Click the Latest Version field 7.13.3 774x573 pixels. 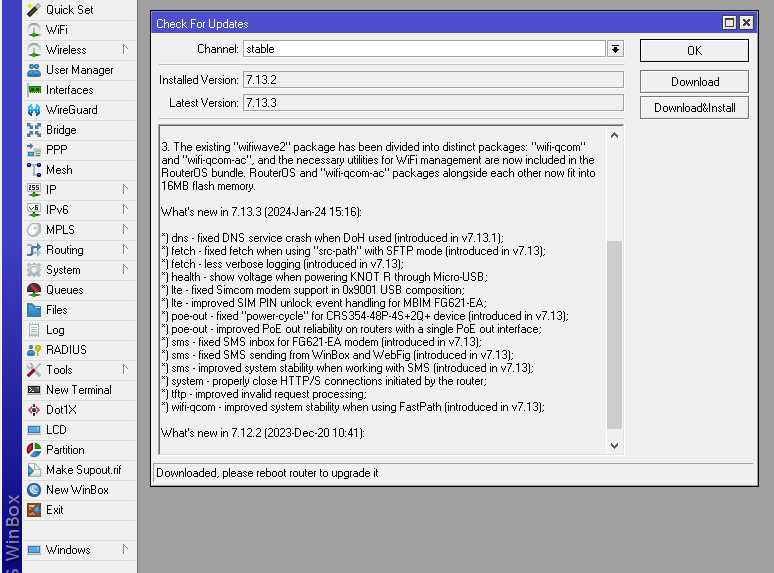click(433, 103)
